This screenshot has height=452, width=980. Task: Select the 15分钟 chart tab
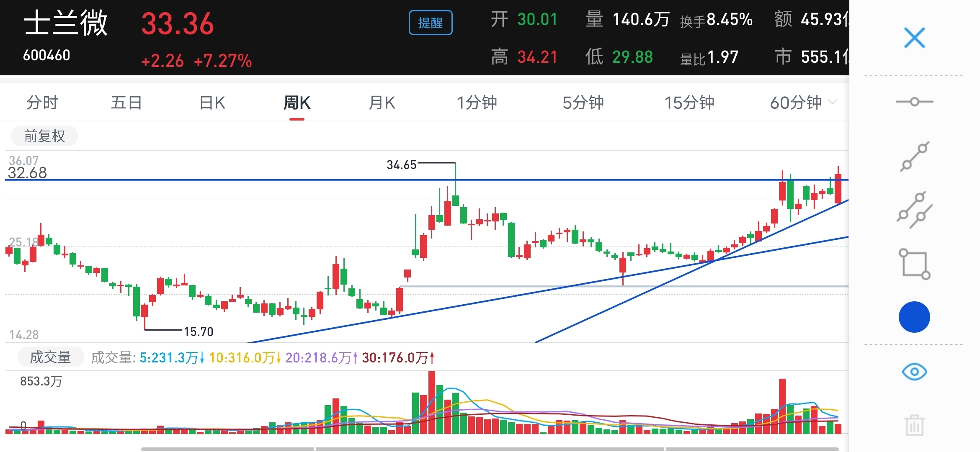tap(689, 103)
